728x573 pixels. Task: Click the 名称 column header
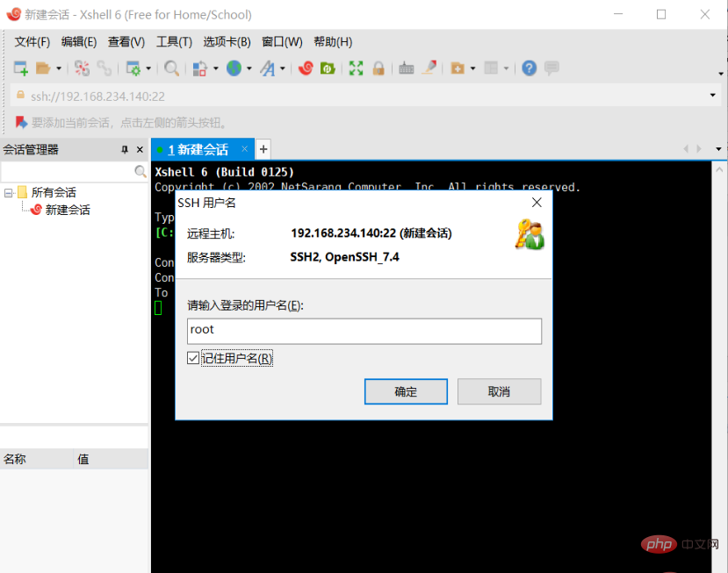click(x=37, y=459)
